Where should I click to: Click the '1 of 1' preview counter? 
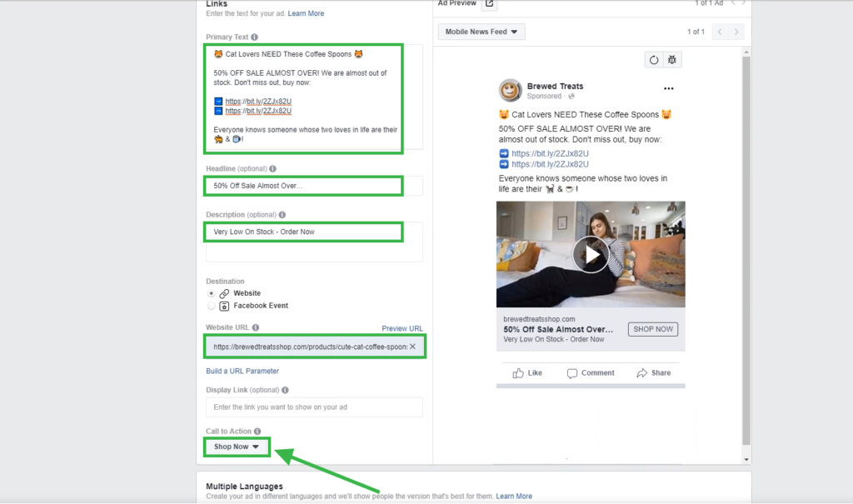tap(696, 32)
